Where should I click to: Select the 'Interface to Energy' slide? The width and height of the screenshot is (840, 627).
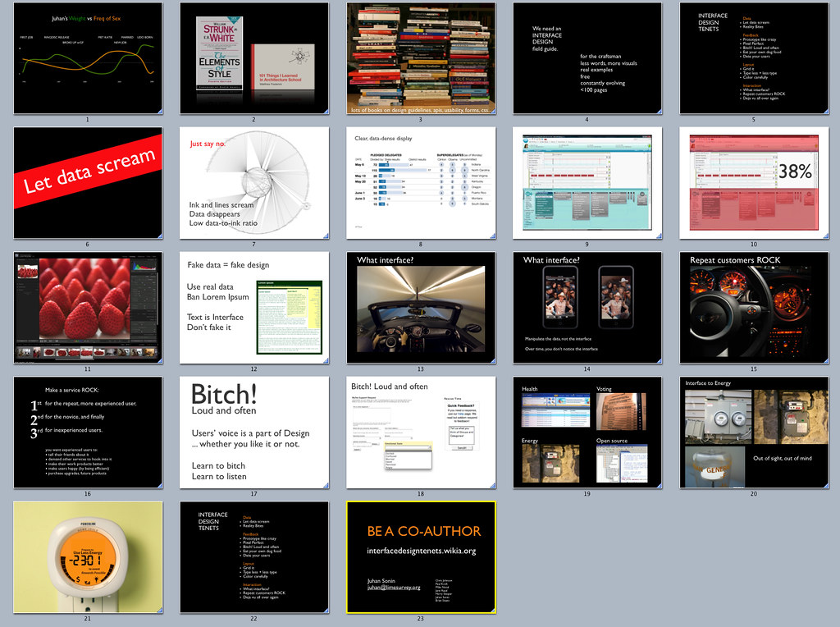pos(752,432)
